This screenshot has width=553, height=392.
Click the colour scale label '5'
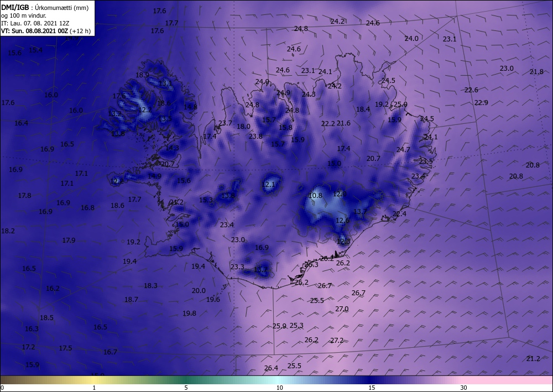point(186,388)
